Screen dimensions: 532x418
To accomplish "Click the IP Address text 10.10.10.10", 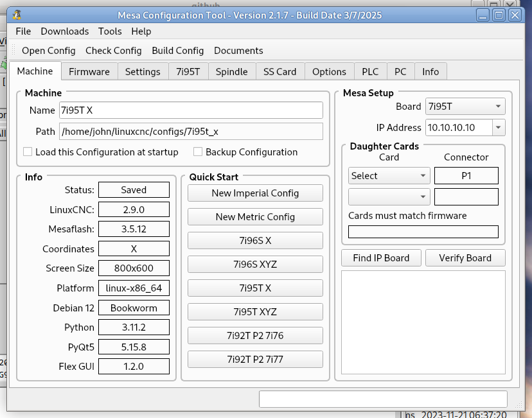I will [x=451, y=128].
